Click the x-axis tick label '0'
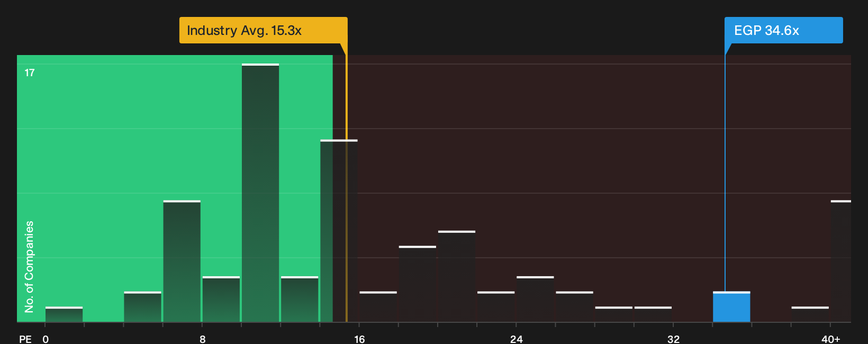 [46, 339]
